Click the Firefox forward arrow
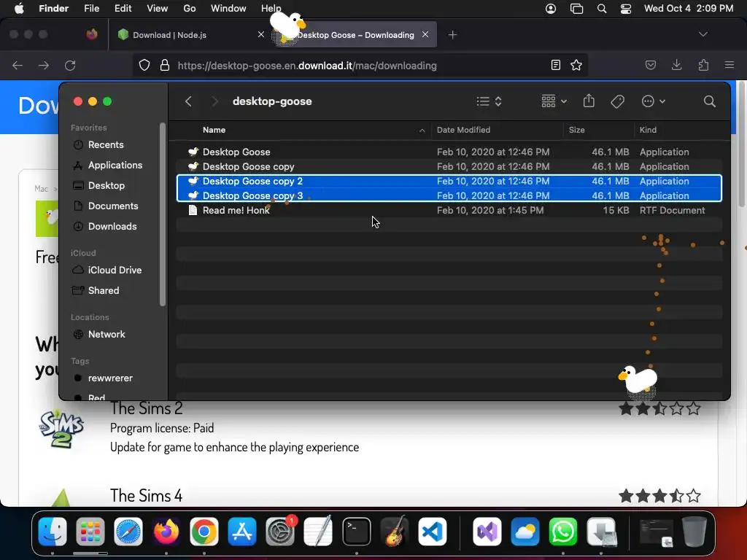The image size is (747, 560). (x=44, y=65)
